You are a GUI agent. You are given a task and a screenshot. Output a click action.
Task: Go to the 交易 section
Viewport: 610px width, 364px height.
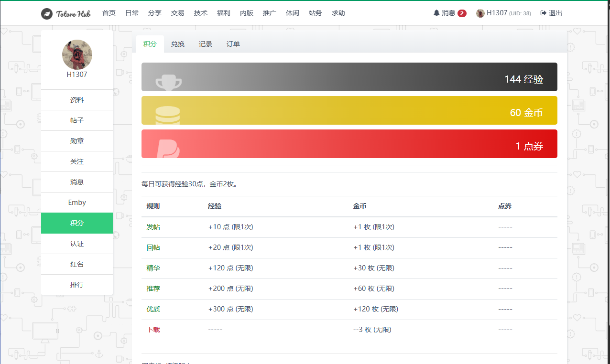178,13
